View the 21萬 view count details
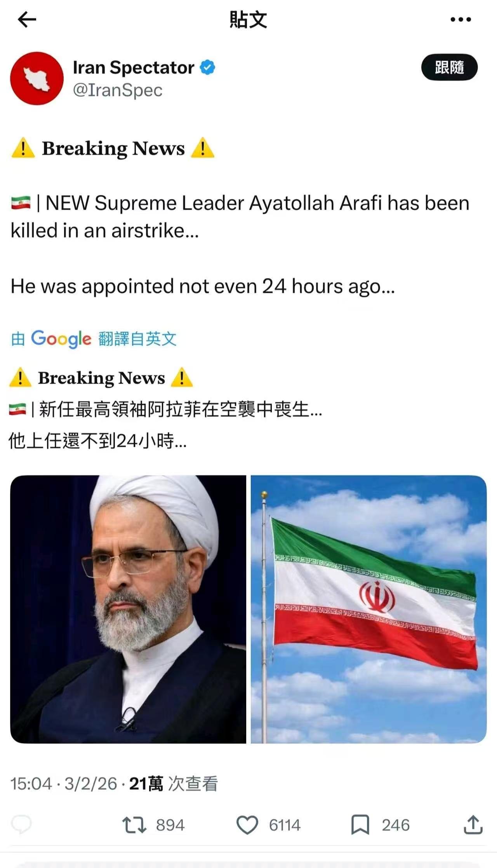 click(x=174, y=784)
